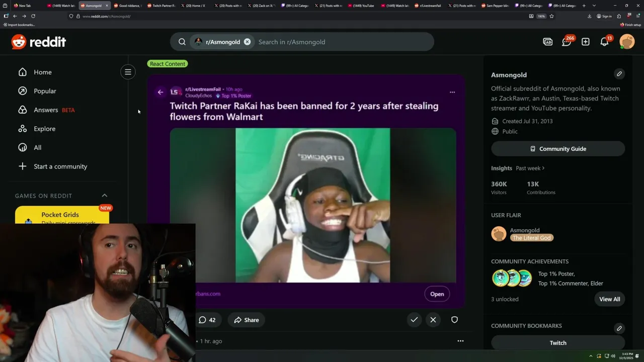Click the Twitch bookmark button
Viewport: 644px width, 362px height.
click(x=558, y=343)
